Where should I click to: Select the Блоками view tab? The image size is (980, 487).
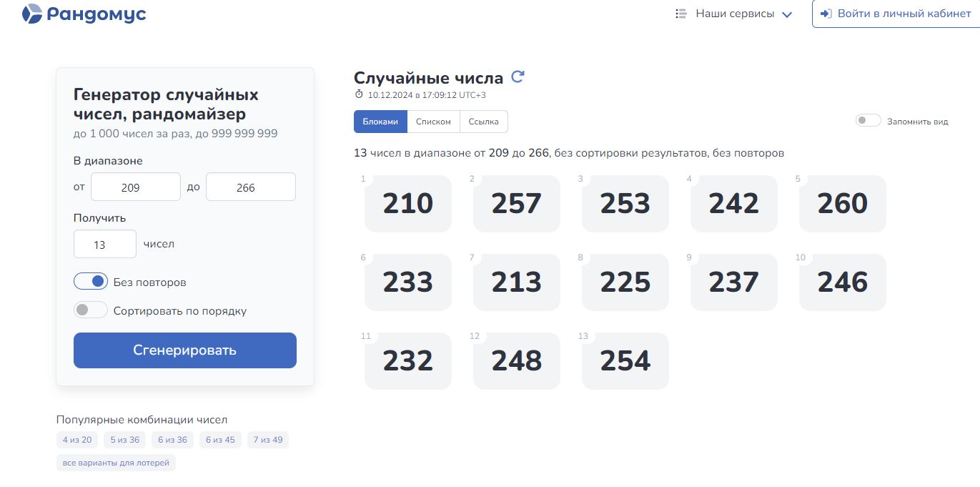(x=380, y=122)
